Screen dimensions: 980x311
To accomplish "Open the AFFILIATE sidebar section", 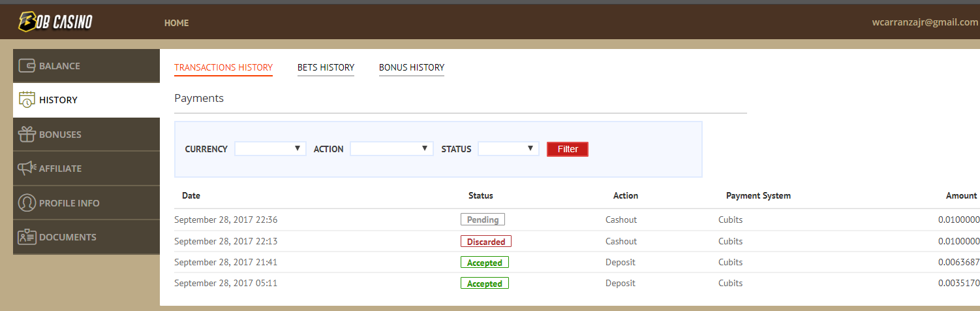I will (x=86, y=169).
